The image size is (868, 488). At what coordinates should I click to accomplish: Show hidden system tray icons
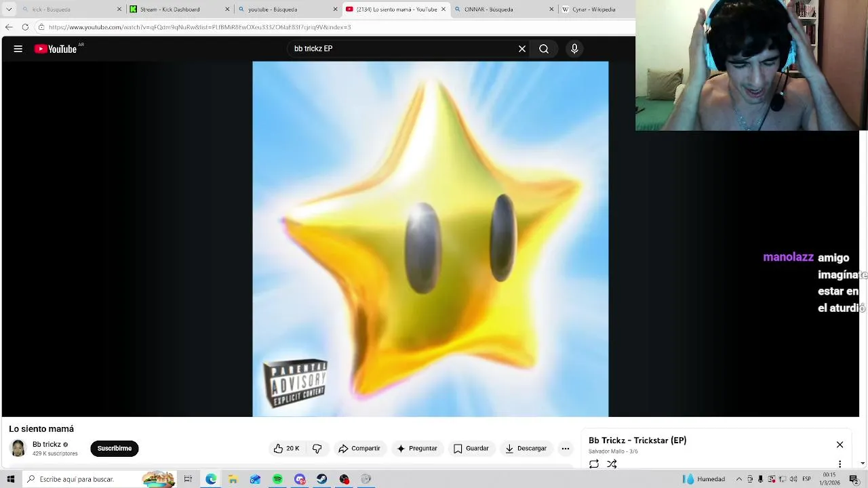(x=739, y=479)
